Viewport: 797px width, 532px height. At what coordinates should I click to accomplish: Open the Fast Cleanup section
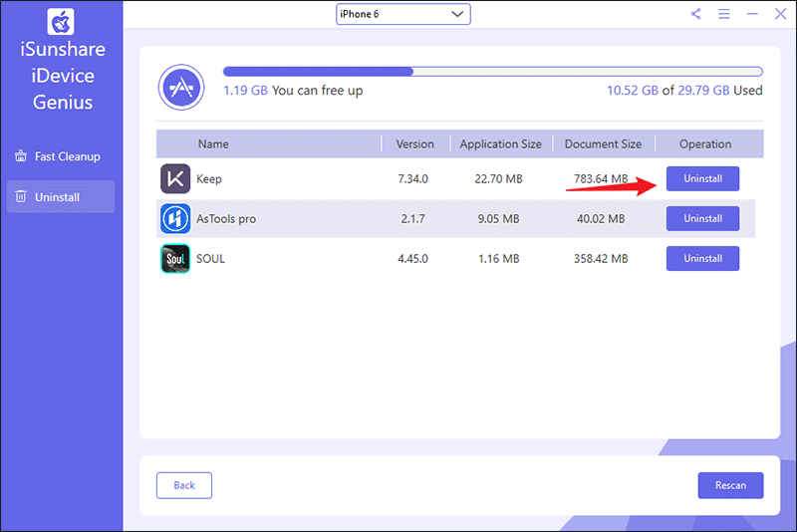(x=61, y=156)
